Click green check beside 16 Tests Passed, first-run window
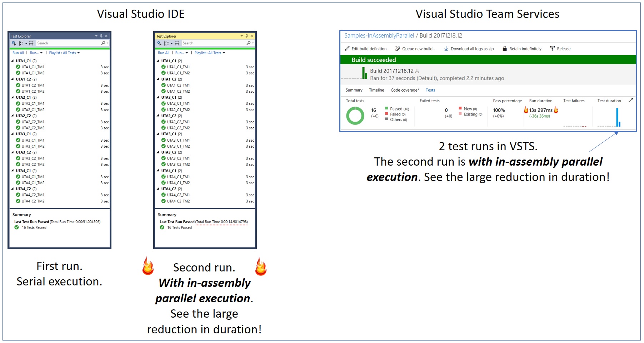 [x=16, y=227]
